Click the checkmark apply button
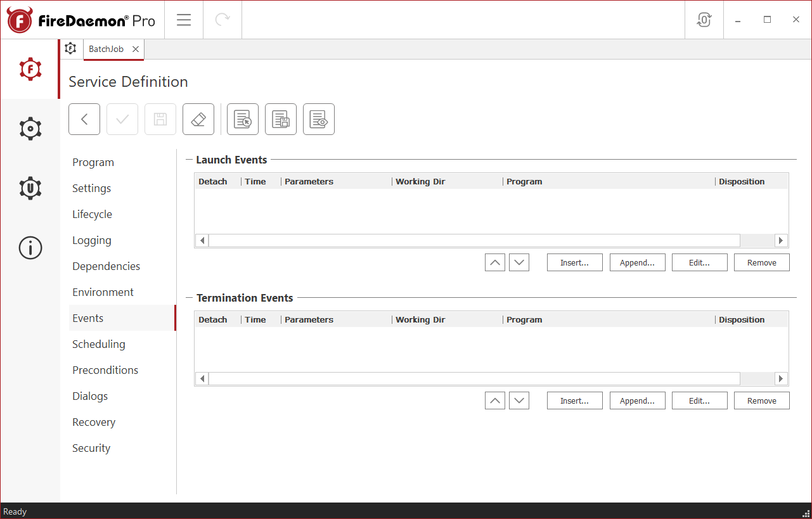Screen dimensions: 812x519 point(122,119)
